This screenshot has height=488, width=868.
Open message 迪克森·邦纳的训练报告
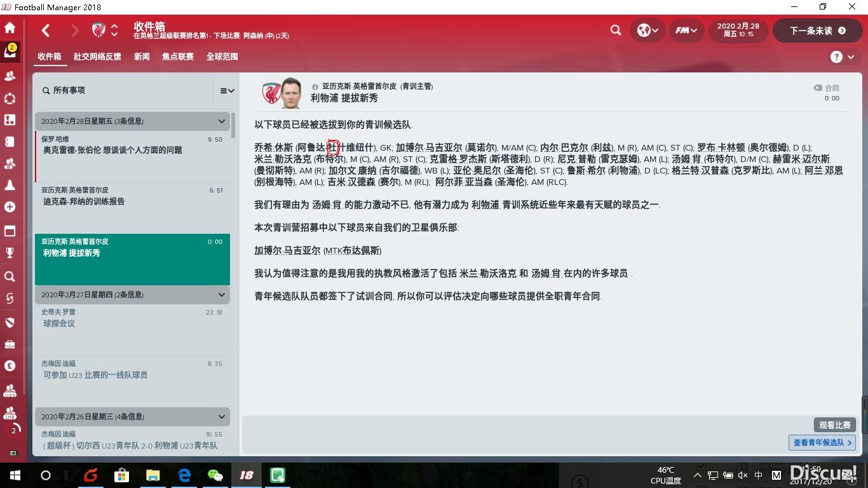[132, 208]
